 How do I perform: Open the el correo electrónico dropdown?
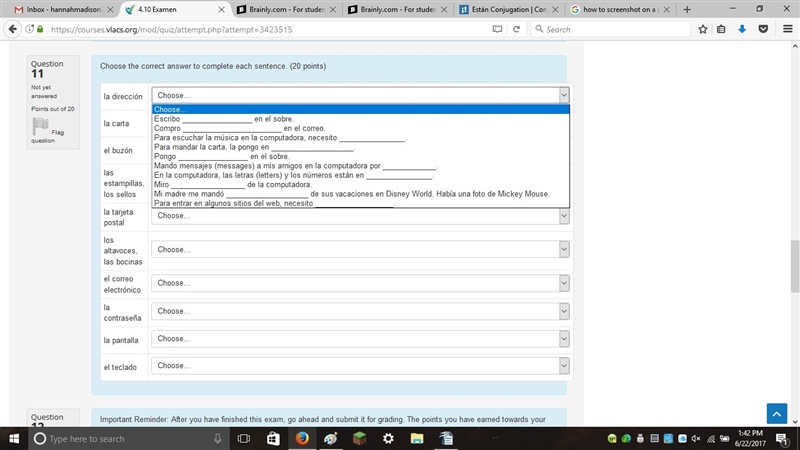point(360,283)
